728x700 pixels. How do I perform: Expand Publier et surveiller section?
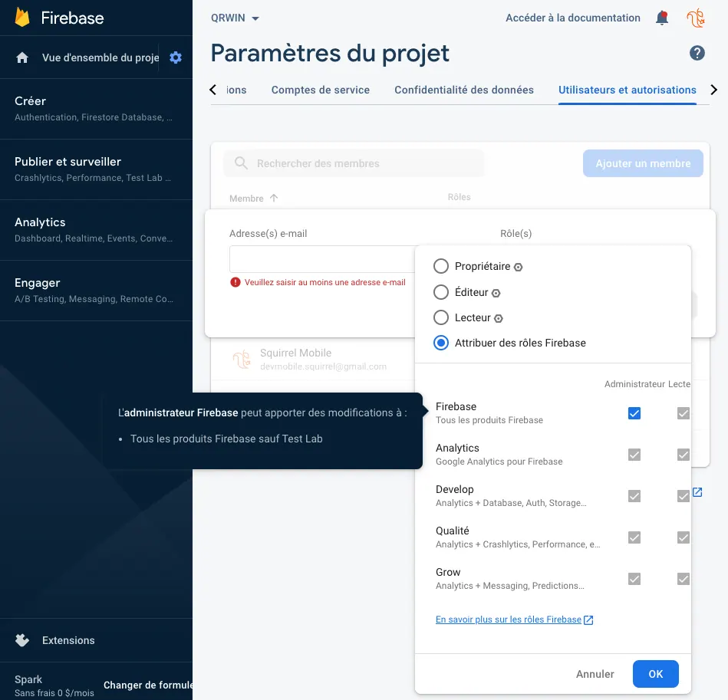click(96, 169)
